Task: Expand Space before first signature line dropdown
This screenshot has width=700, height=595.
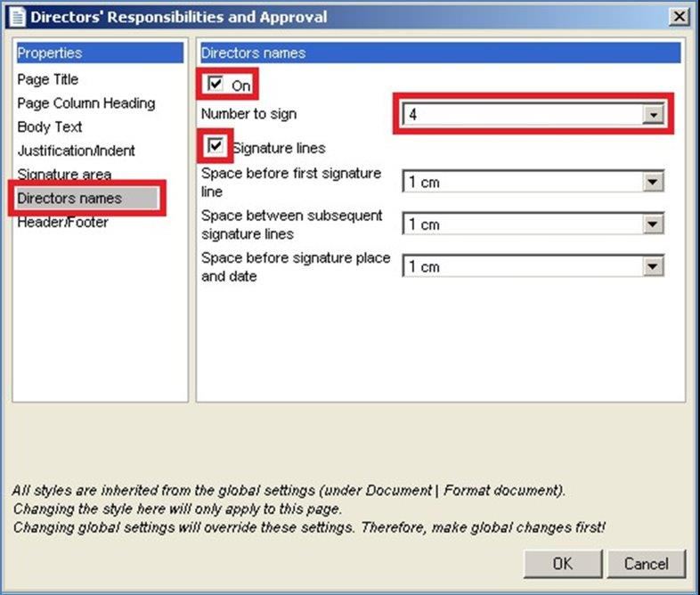Action: (x=653, y=182)
